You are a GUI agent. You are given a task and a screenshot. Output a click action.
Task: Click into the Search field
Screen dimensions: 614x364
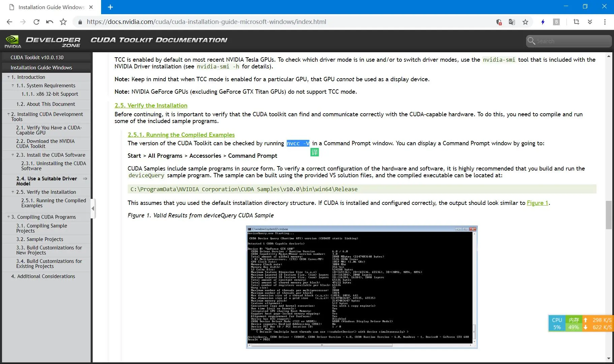(569, 41)
